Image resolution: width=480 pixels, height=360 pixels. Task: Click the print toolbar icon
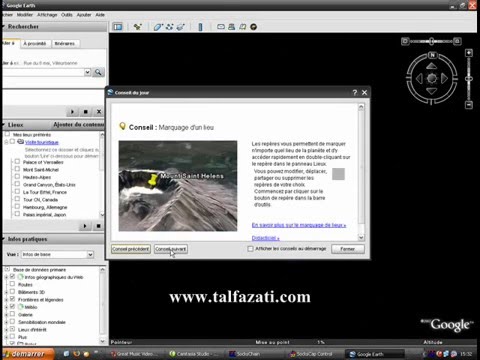[x=231, y=27]
